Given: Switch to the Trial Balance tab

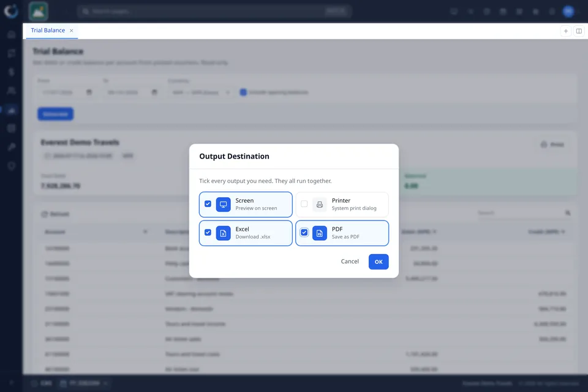Looking at the screenshot, I should [48, 31].
